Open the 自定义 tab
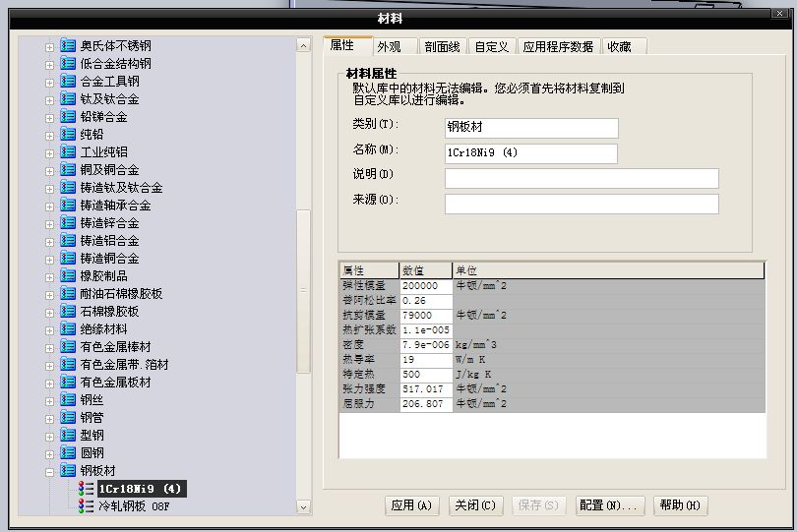797x532 pixels. 492,47
